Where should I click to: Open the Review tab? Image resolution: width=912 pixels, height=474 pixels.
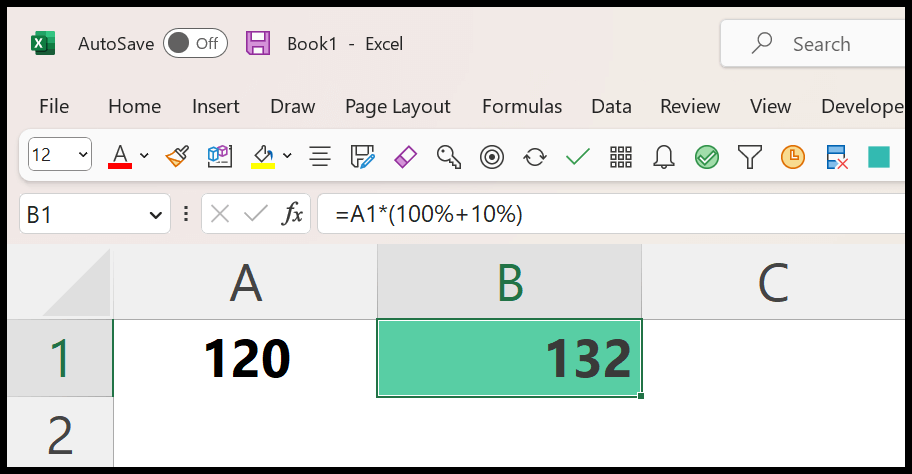point(690,106)
